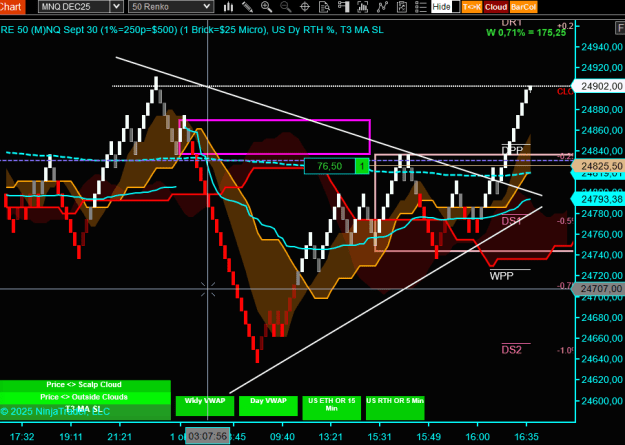The image size is (625, 445).
Task: Click the F button in the chart corner
Action: coord(620,28)
